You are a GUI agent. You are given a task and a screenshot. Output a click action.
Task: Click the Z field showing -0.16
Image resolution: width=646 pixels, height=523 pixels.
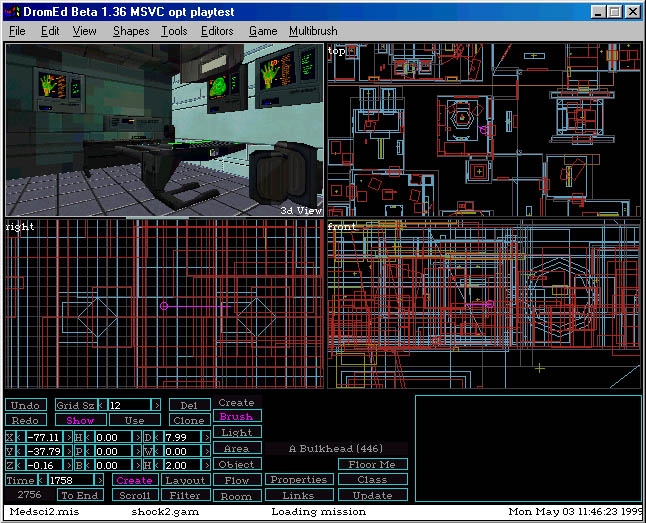click(x=44, y=465)
